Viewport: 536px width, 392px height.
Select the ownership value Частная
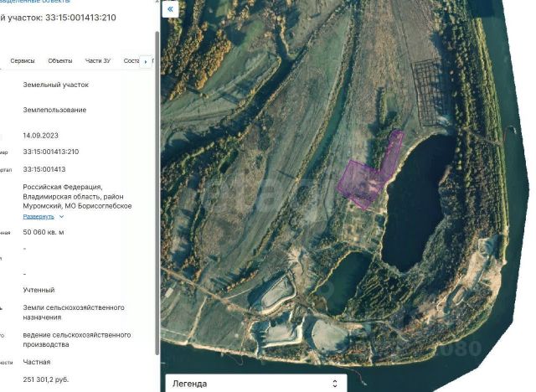(x=37, y=362)
